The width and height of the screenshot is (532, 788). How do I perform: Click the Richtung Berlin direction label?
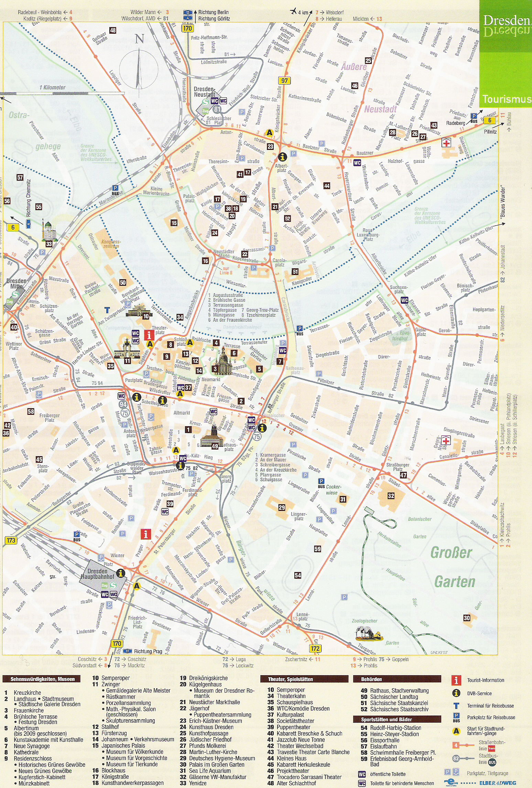tap(214, 12)
